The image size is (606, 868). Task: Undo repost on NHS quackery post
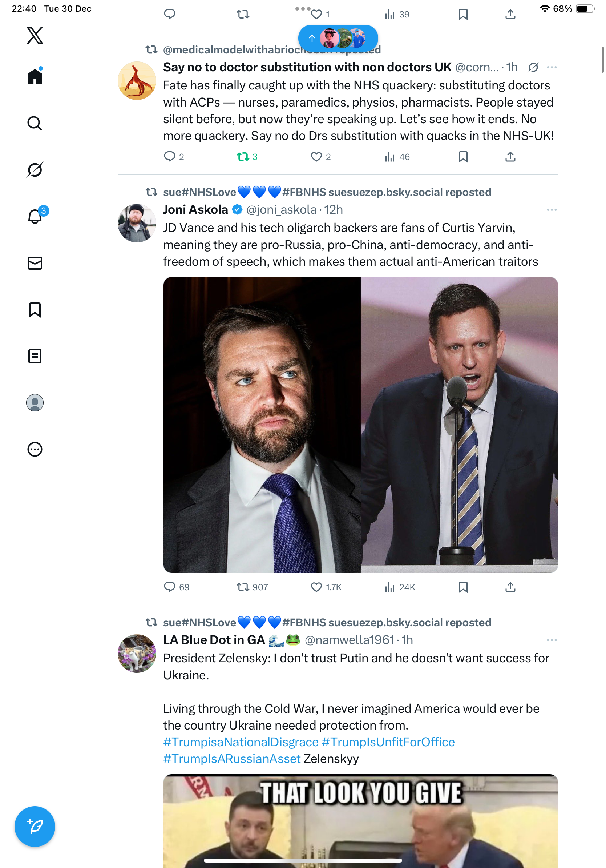[x=243, y=157]
